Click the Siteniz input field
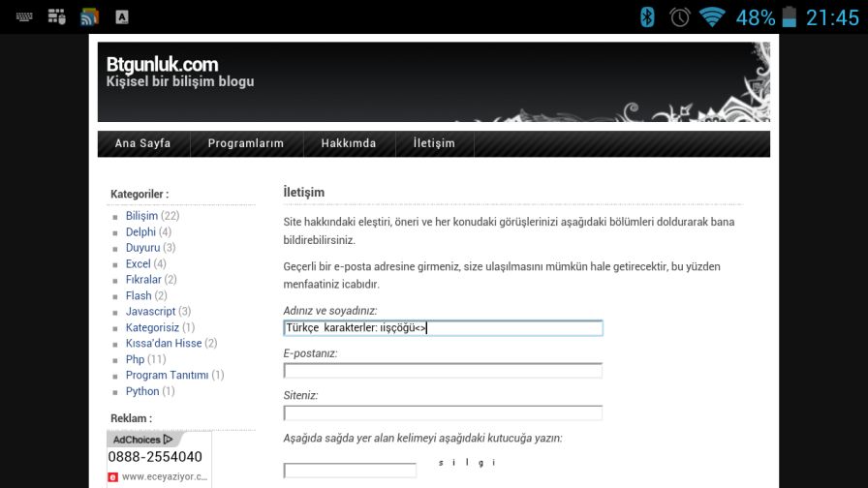The height and width of the screenshot is (488, 868). (443, 412)
